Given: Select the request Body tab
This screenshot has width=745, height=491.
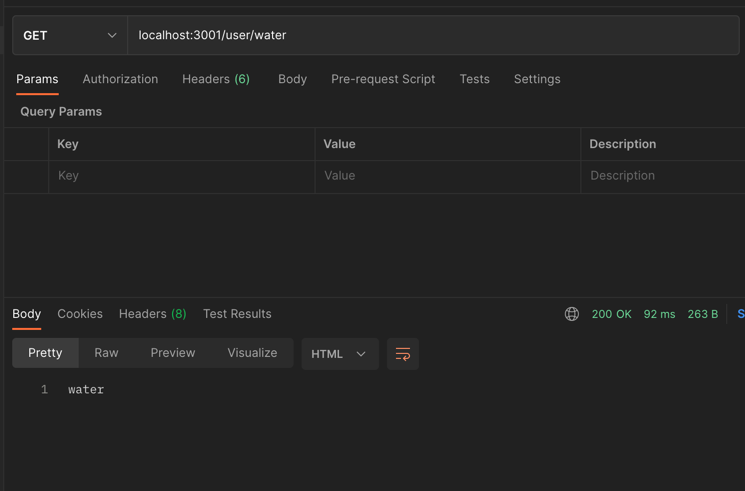Looking at the screenshot, I should pyautogui.click(x=292, y=79).
